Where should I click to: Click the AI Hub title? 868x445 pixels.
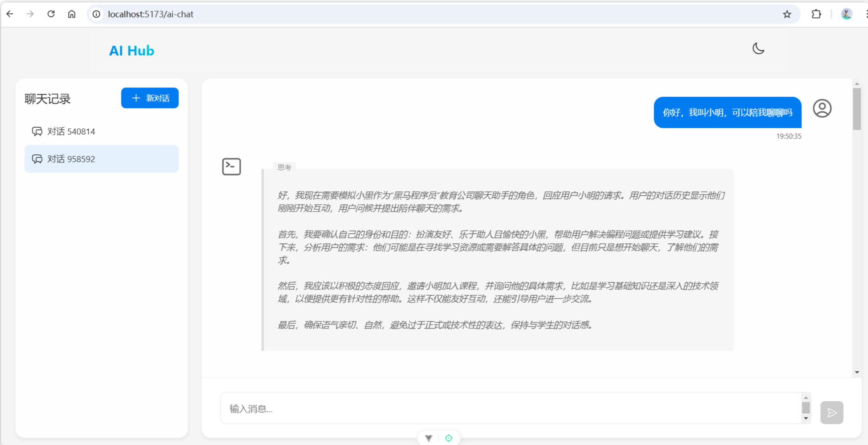click(131, 50)
